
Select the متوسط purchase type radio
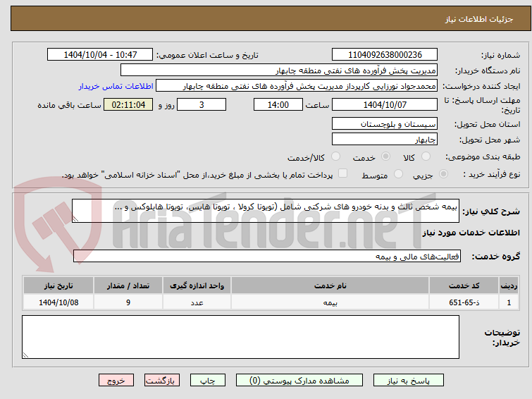[x=398, y=174]
